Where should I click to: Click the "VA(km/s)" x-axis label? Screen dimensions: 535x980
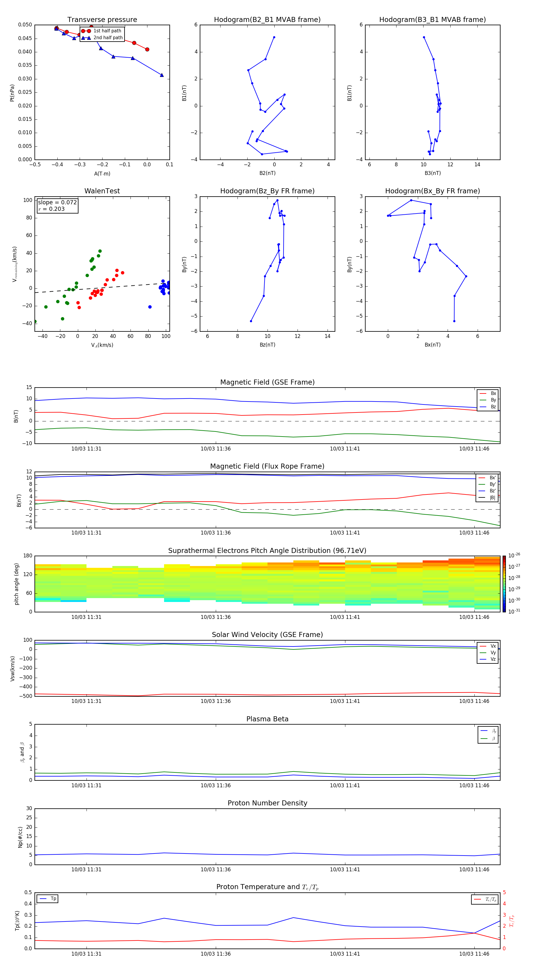pos(102,345)
